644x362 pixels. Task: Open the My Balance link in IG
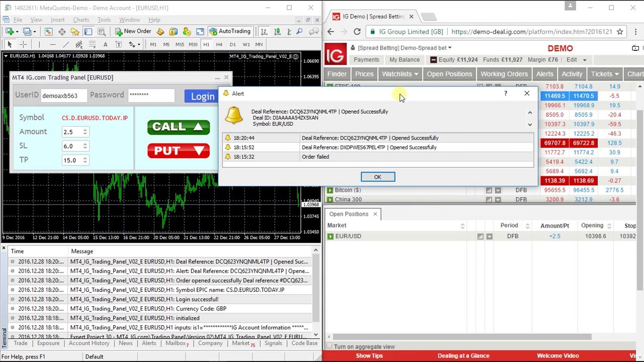point(404,60)
